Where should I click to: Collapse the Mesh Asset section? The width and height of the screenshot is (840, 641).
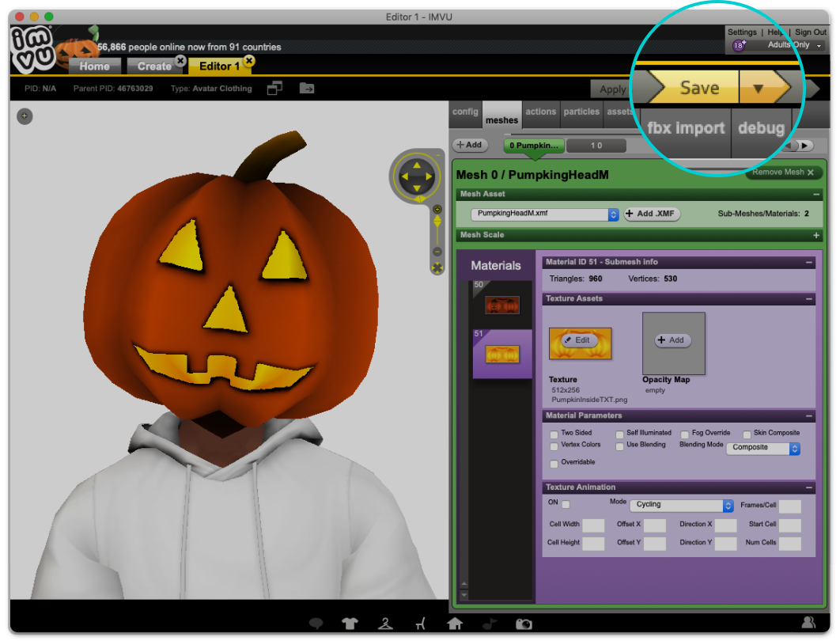(x=816, y=195)
